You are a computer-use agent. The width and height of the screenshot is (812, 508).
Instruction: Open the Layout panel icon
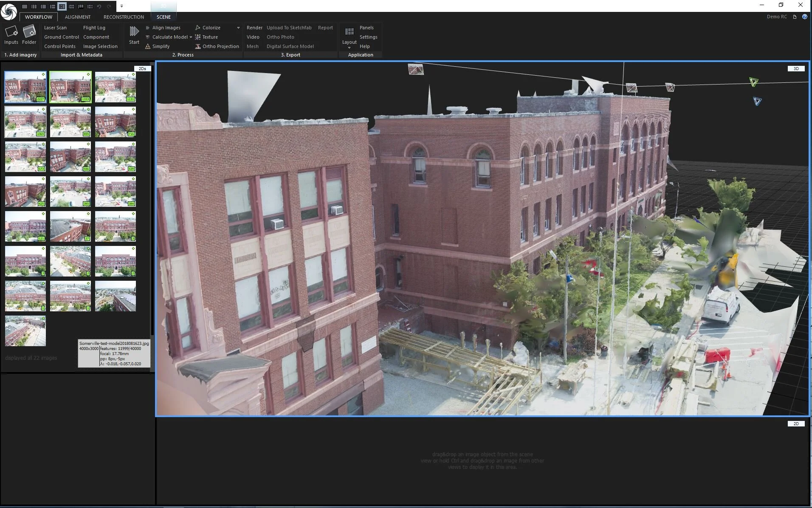350,31
